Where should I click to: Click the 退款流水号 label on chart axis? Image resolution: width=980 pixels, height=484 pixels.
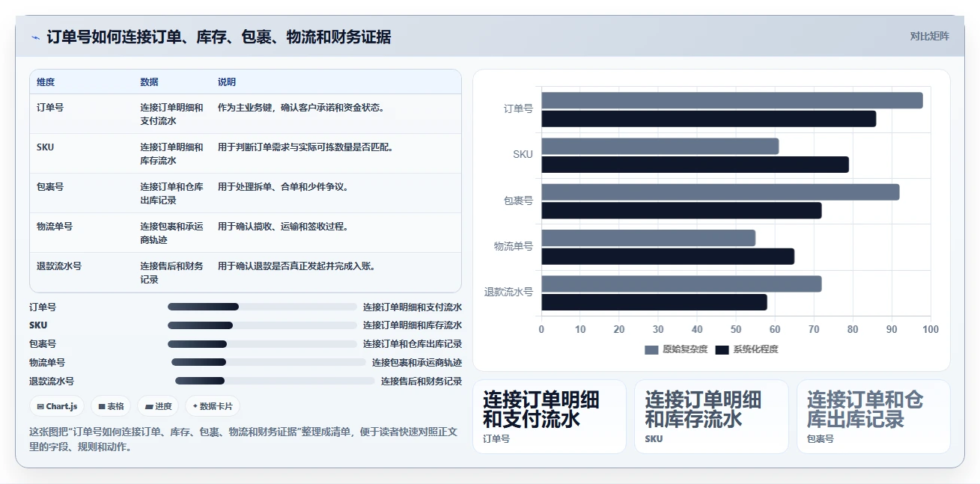(x=509, y=292)
